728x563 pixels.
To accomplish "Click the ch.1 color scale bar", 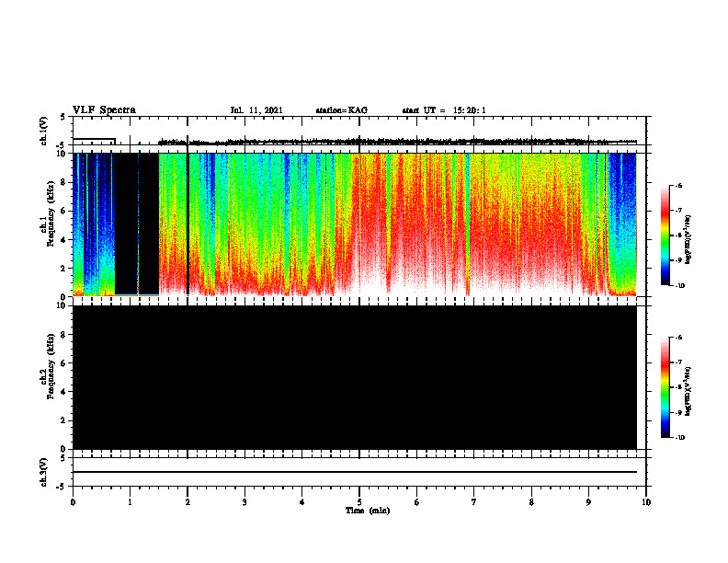I will 665,236.
